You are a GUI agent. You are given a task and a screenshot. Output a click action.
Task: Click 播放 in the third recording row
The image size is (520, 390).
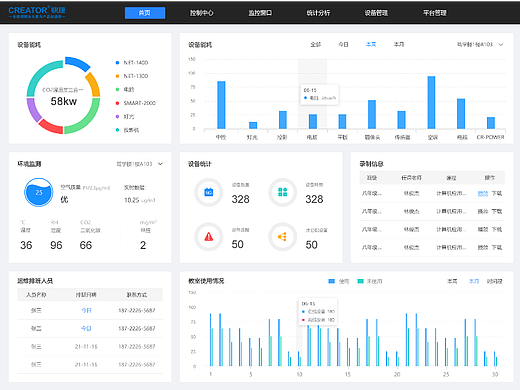tap(483, 229)
